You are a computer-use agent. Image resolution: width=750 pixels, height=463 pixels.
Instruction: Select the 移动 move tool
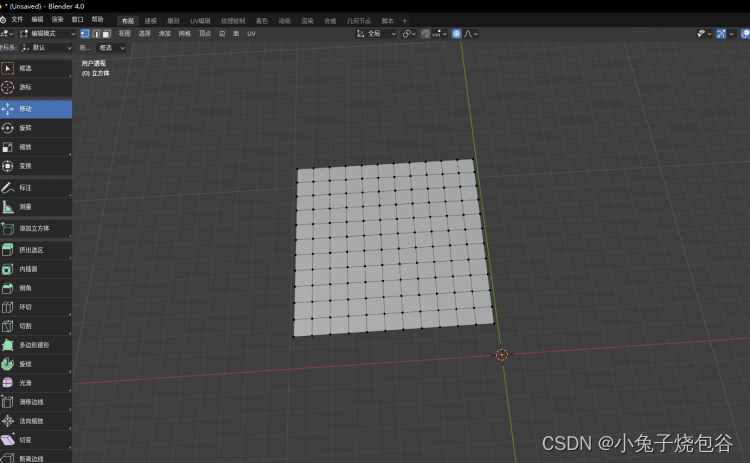(x=36, y=109)
